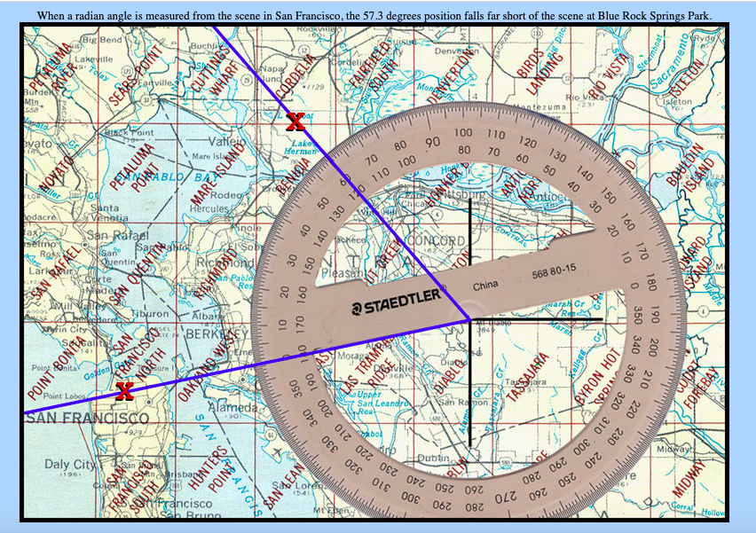Click the red 'HUNTERS POINT' quadrangle label

coord(209,468)
